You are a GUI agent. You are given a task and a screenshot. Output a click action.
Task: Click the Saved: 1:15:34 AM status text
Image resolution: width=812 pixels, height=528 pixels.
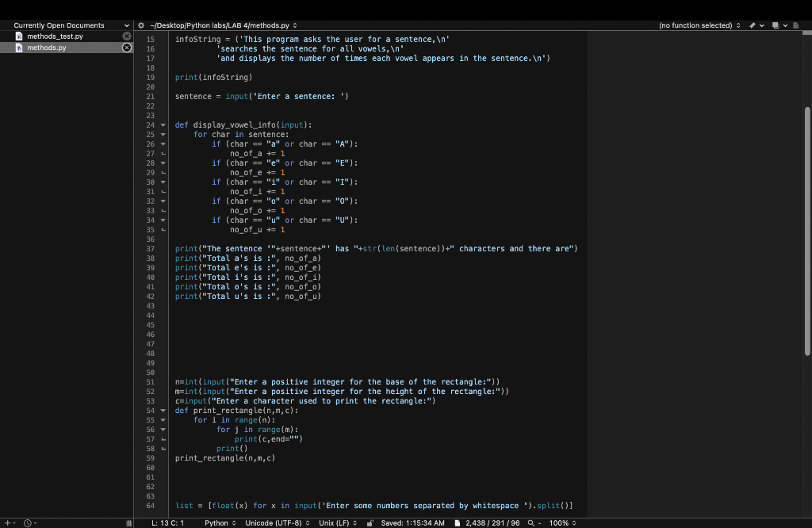[x=412, y=522]
